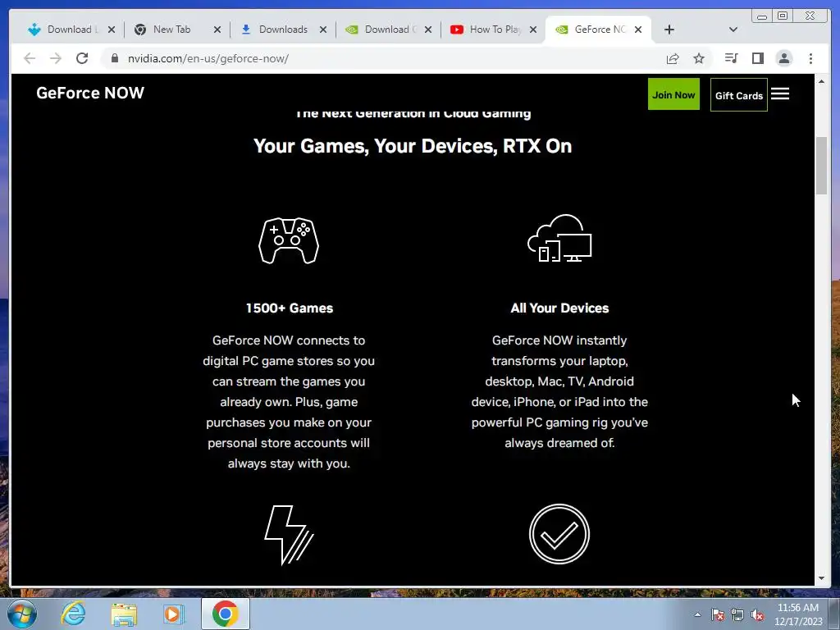The width and height of the screenshot is (840, 630).
Task: Open the Windows Start menu
Action: click(x=22, y=614)
